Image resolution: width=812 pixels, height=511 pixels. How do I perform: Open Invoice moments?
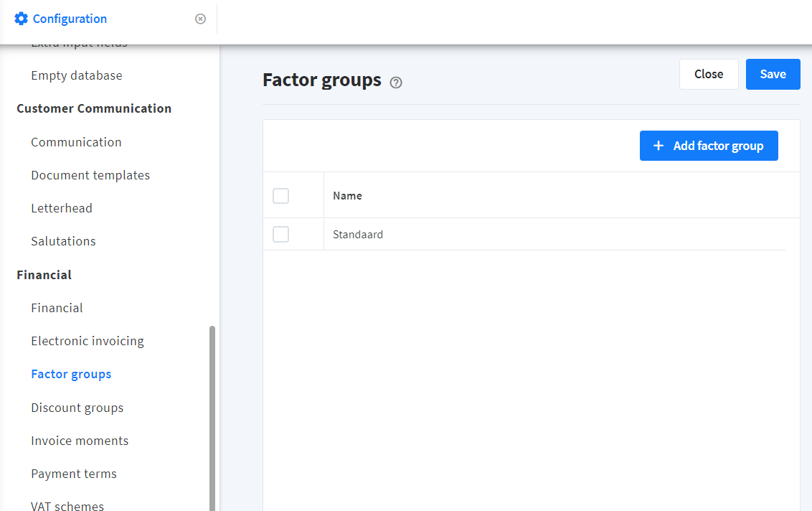(x=80, y=441)
